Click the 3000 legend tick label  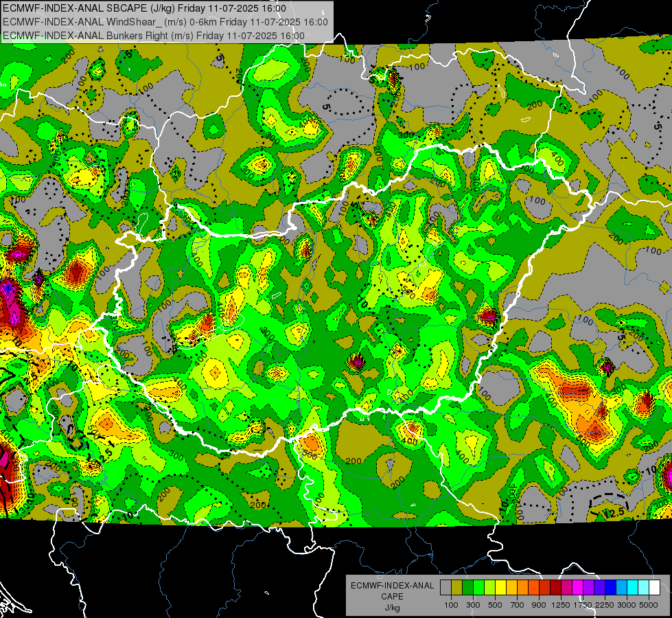point(627,605)
